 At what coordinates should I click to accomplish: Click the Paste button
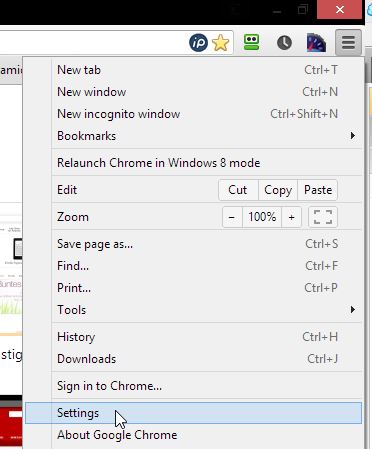tap(318, 190)
